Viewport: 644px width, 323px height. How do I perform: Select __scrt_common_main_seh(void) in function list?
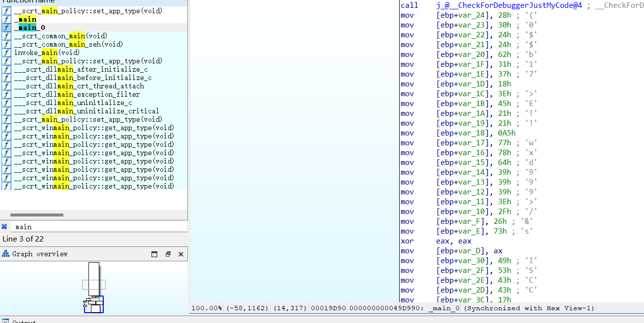pyautogui.click(x=94, y=44)
